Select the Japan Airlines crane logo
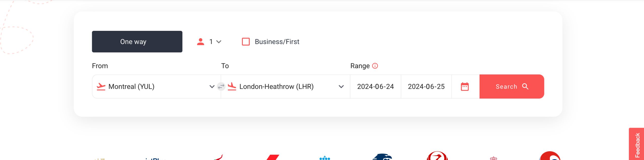 pos(437,156)
